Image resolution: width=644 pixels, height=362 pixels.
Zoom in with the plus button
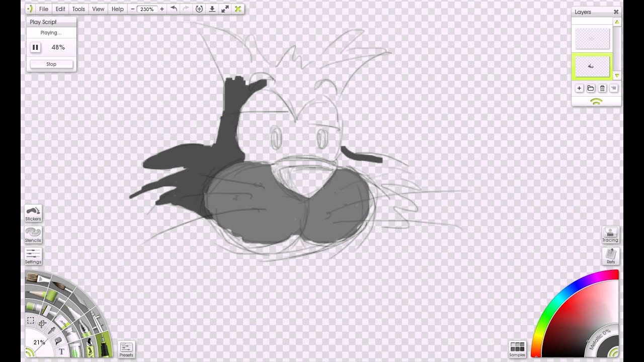click(x=162, y=9)
